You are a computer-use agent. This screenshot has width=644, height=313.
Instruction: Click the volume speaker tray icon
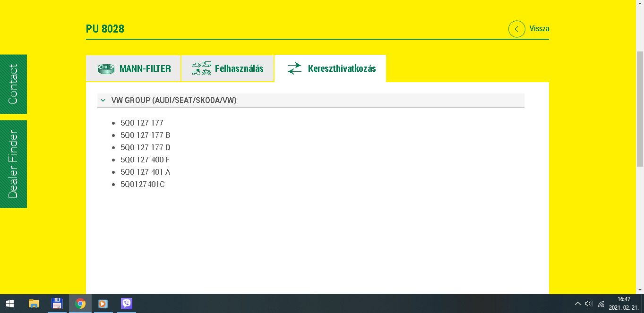click(x=589, y=304)
